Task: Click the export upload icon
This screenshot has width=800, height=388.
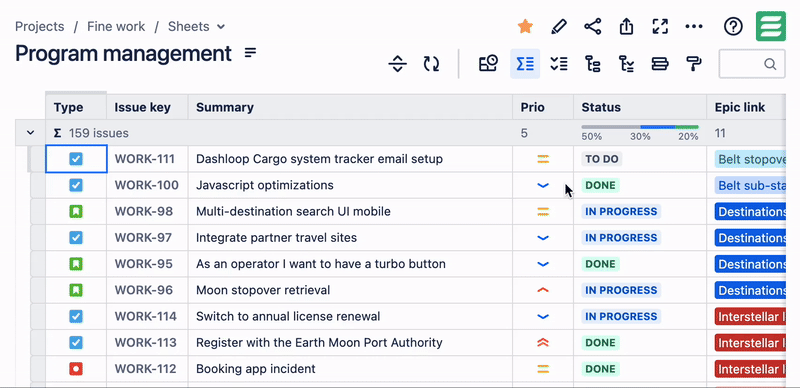Action: pos(626,27)
